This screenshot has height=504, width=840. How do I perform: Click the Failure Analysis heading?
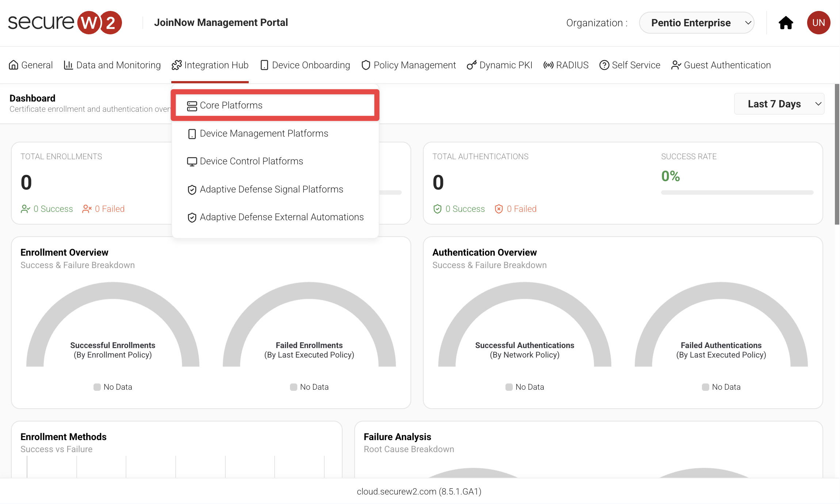point(397,437)
